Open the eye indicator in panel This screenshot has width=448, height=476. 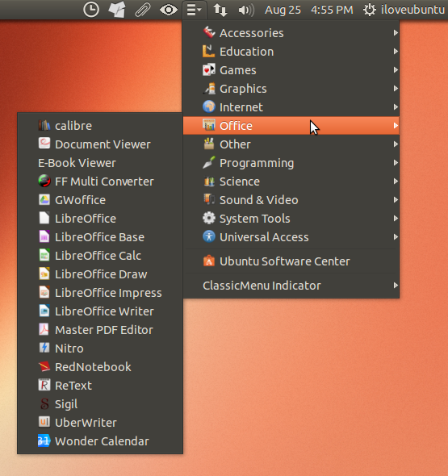(x=169, y=10)
